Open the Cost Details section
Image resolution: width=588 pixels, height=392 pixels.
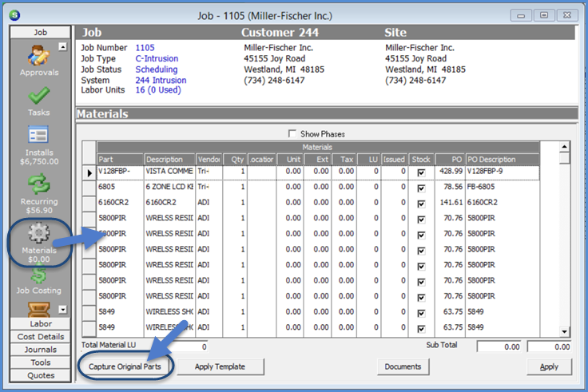pyautogui.click(x=41, y=337)
